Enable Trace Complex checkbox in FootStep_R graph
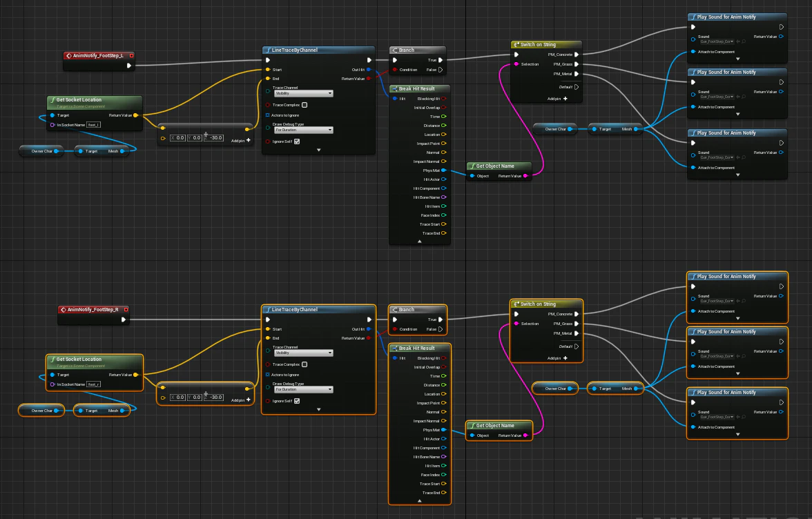The image size is (812, 519). [x=304, y=364]
